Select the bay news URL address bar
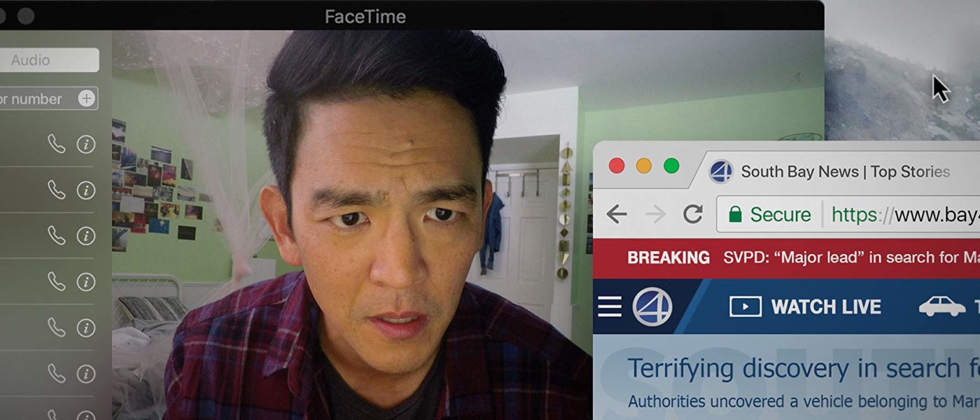This screenshot has height=420, width=980. click(x=848, y=214)
